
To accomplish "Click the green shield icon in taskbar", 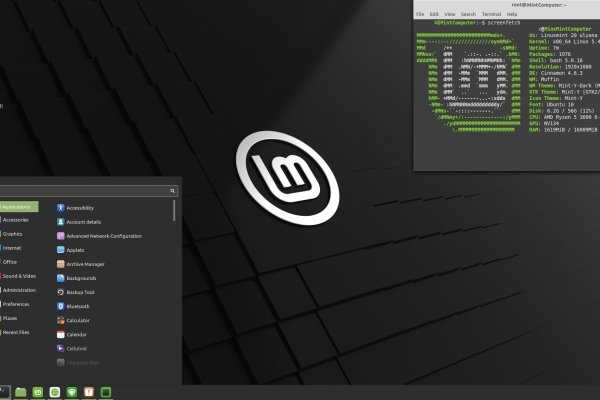I will click(71, 391).
